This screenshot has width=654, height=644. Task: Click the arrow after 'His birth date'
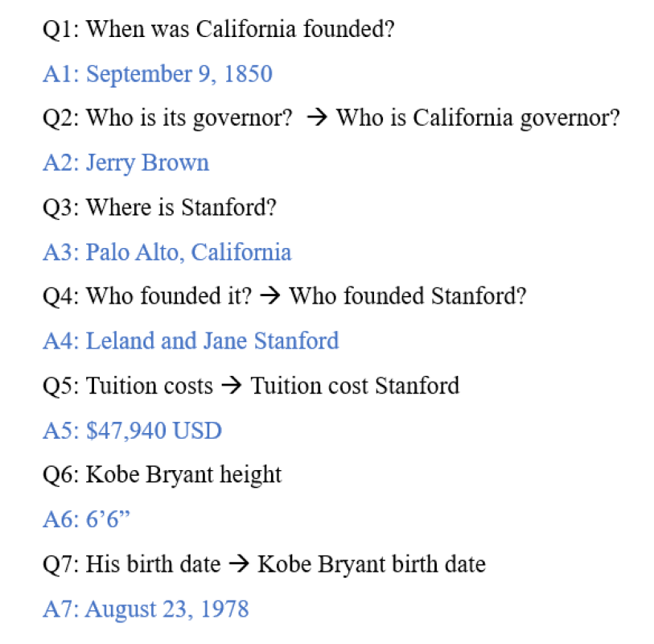[239, 564]
